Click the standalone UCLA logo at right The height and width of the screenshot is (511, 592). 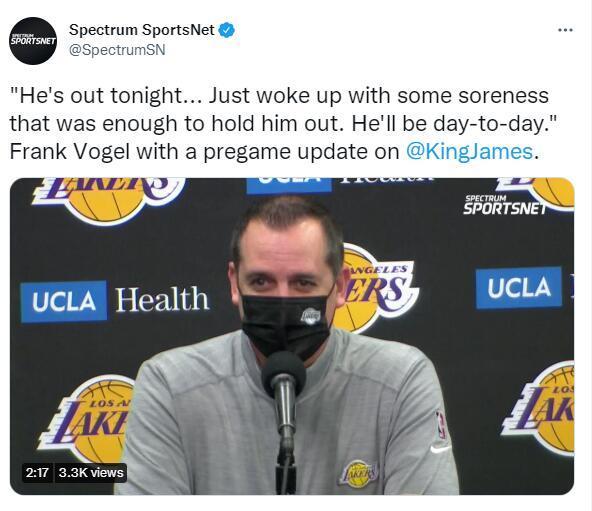pyautogui.click(x=518, y=288)
